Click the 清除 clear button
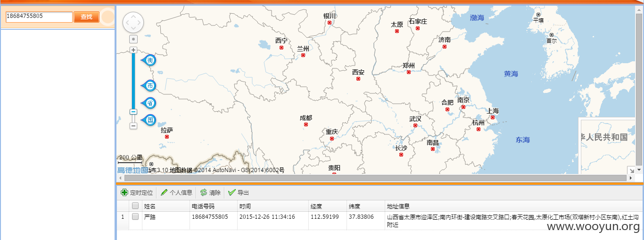 pyautogui.click(x=210, y=193)
